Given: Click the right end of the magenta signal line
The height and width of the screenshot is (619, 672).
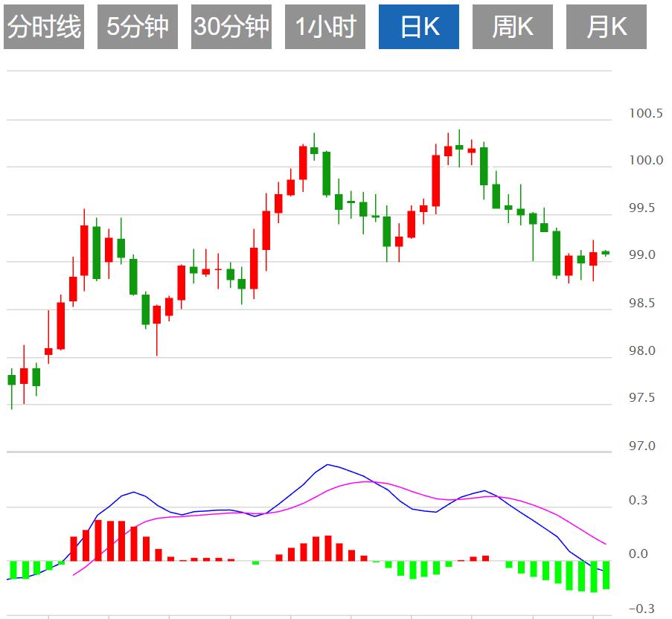Looking at the screenshot, I should coord(605,544).
